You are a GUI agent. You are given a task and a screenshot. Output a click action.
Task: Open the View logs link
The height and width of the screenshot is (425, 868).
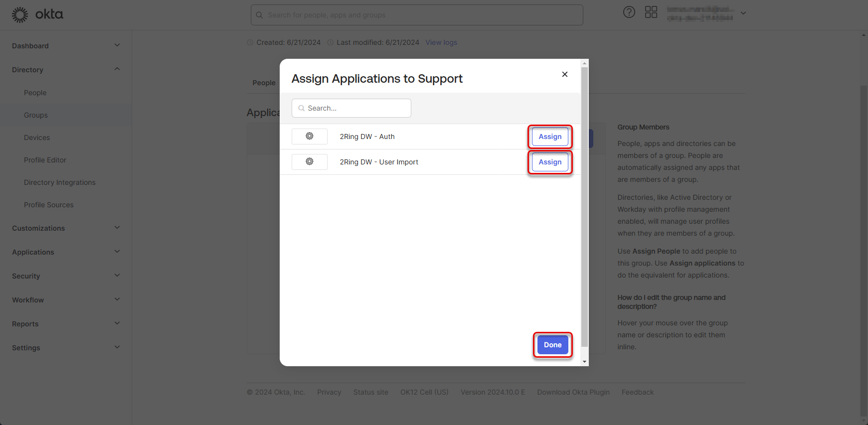click(x=441, y=42)
